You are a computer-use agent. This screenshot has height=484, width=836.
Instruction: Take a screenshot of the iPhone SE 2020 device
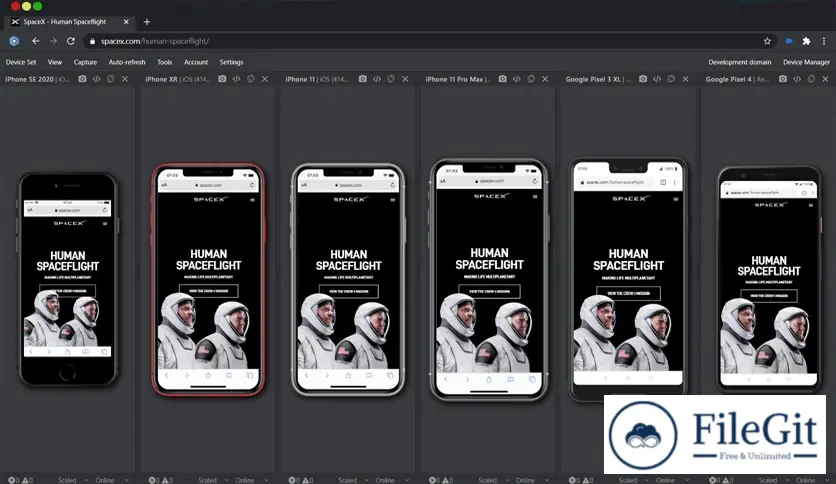tap(82, 79)
